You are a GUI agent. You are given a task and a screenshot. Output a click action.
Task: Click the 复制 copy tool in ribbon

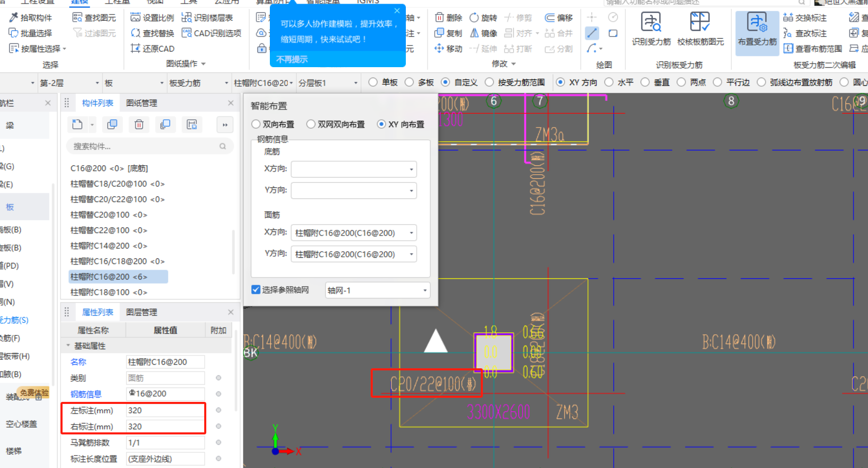coord(448,33)
